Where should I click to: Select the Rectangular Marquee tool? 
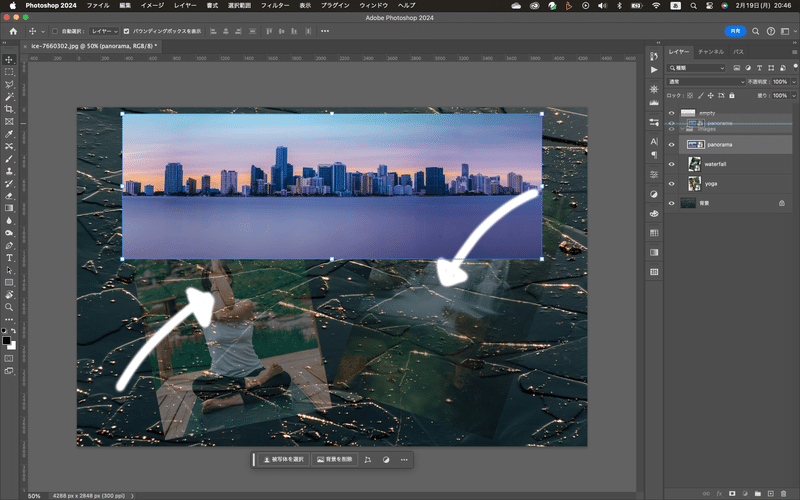pos(9,72)
